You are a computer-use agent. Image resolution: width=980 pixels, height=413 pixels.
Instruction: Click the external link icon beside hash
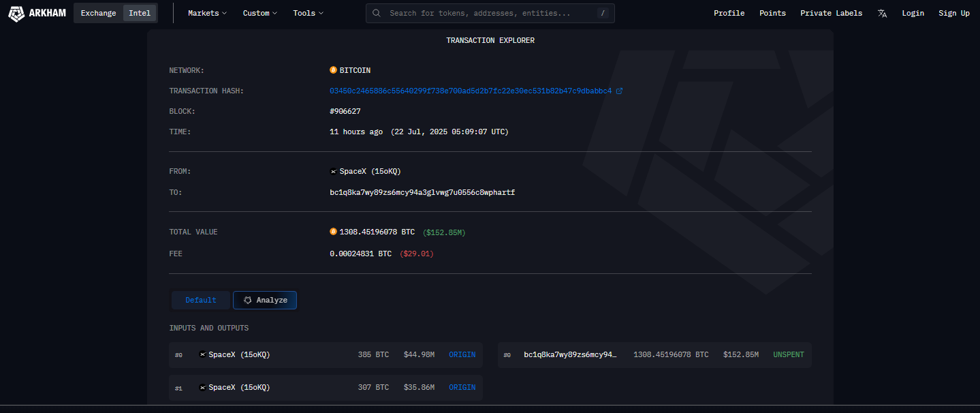619,91
